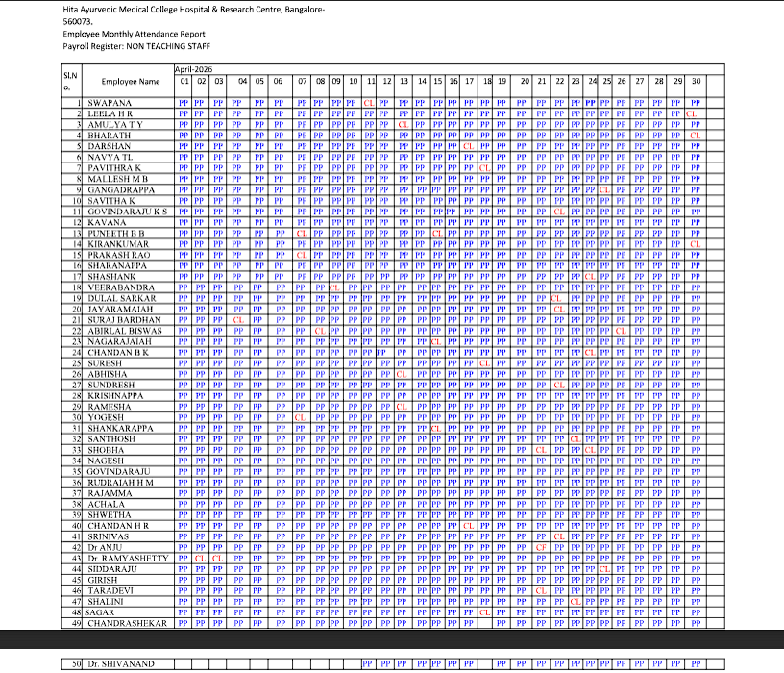784x673 pixels.
Task: Click employee name CHANDAN B K
Action: coord(118,352)
